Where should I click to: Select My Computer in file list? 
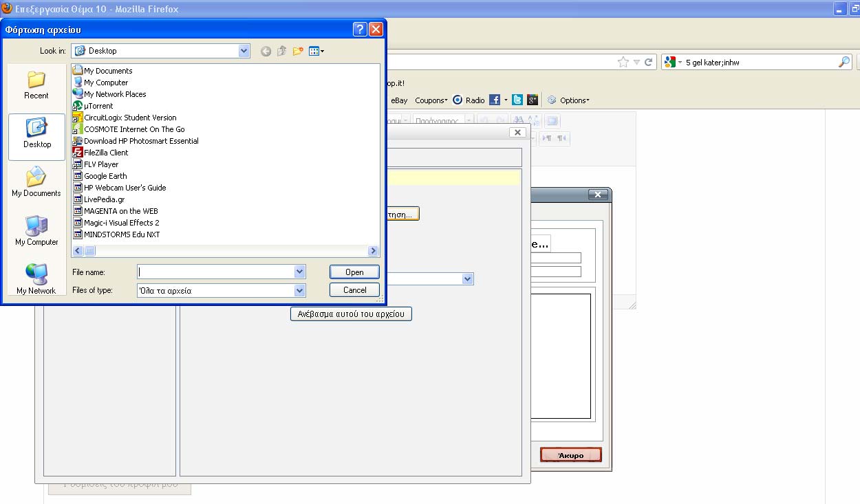100,83
